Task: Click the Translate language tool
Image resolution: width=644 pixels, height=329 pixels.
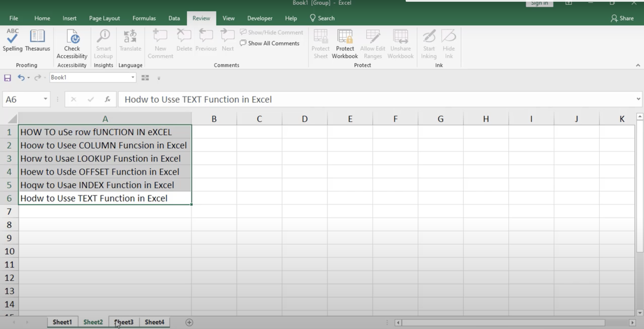Action: tap(130, 40)
